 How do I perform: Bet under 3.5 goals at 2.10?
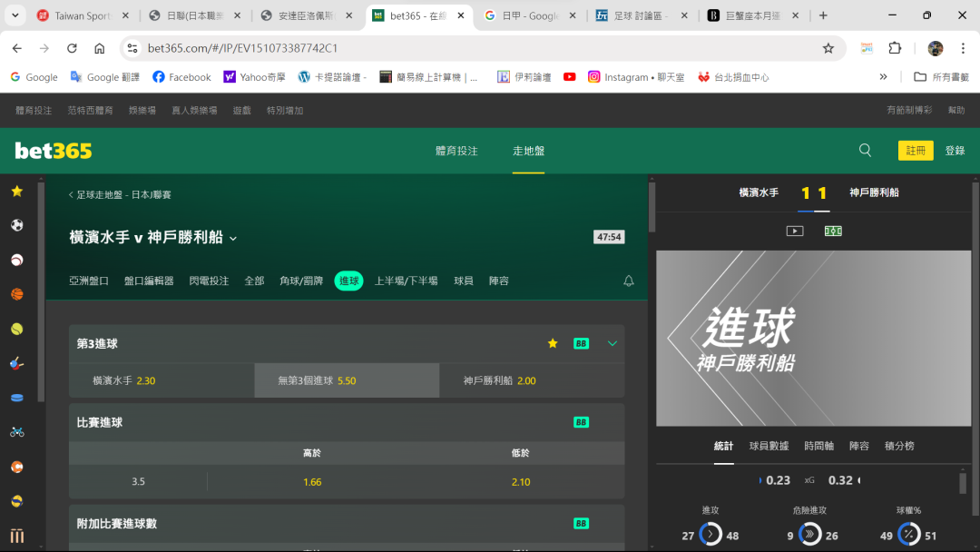tap(521, 482)
